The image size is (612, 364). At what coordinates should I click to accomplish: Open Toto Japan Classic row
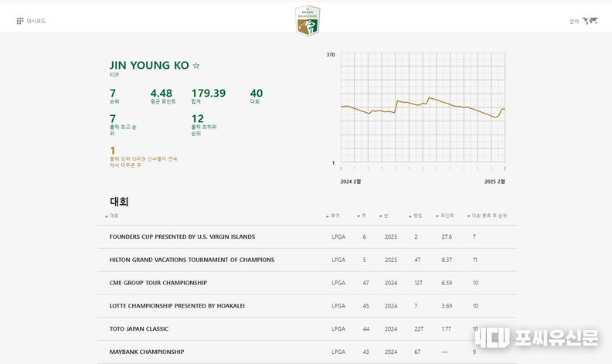(308, 329)
